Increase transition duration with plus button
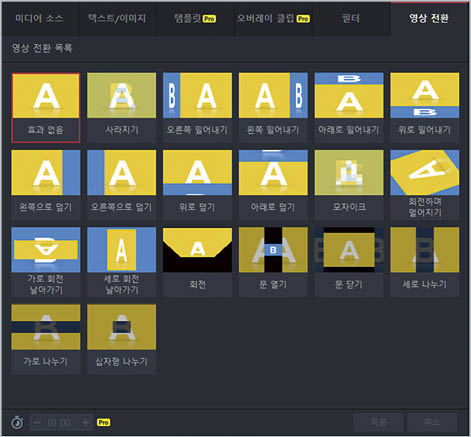The width and height of the screenshot is (471, 437). point(86,423)
